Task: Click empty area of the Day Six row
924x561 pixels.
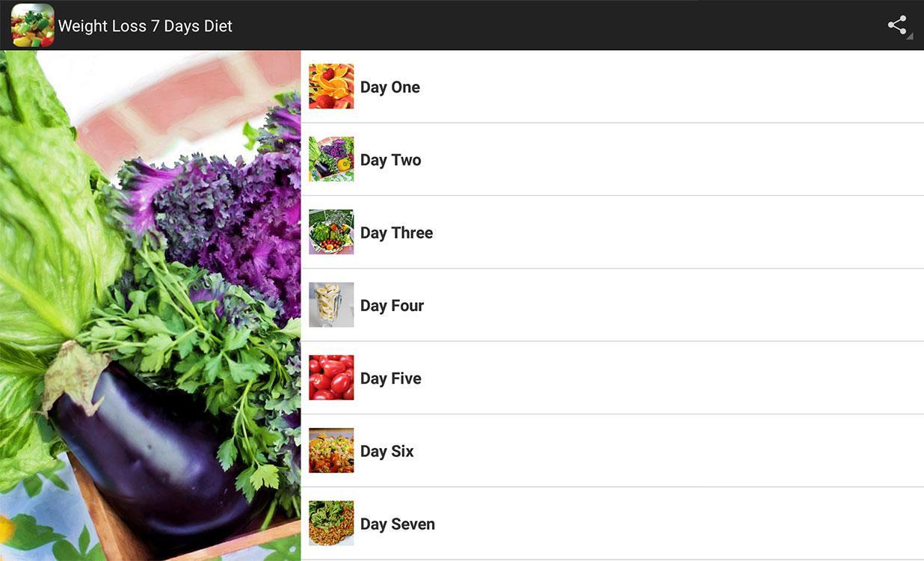Action: (x=673, y=451)
